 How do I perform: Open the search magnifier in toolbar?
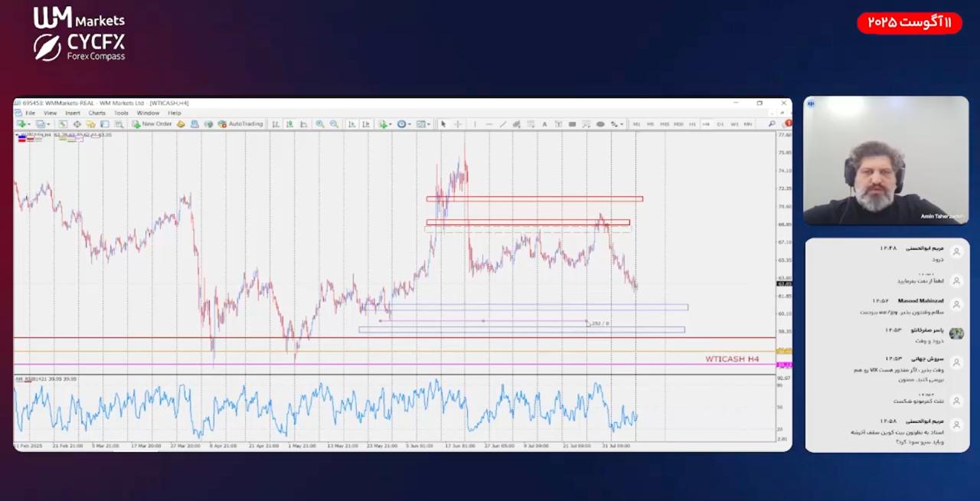772,124
